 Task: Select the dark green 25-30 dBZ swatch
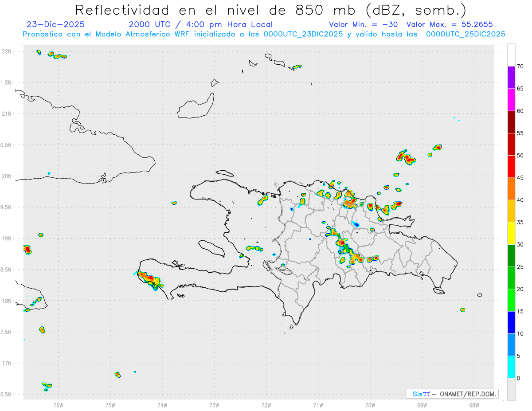click(511, 256)
